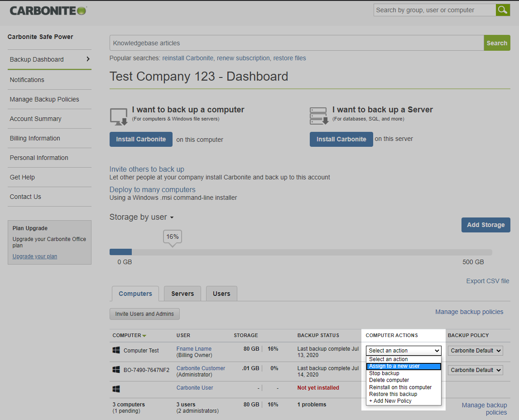The width and height of the screenshot is (519, 420).
Task: Click the server backup icon
Action: point(318,116)
